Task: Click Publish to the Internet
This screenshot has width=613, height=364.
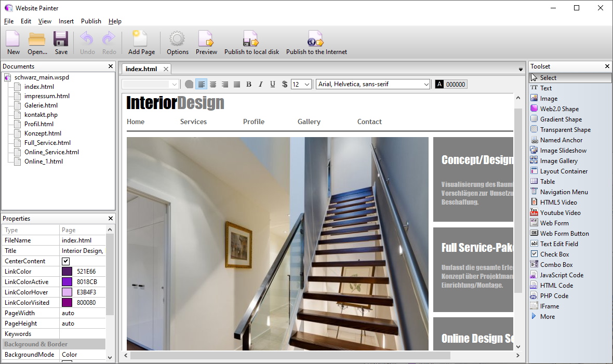Action: click(316, 43)
